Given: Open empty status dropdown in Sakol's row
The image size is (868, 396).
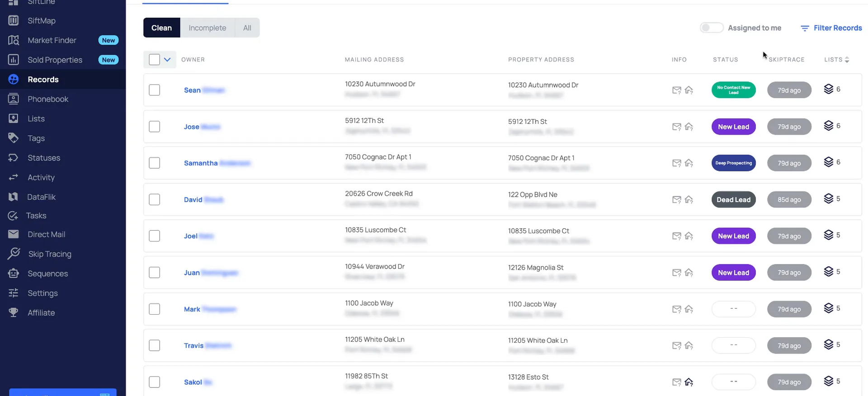Looking at the screenshot, I should (733, 382).
